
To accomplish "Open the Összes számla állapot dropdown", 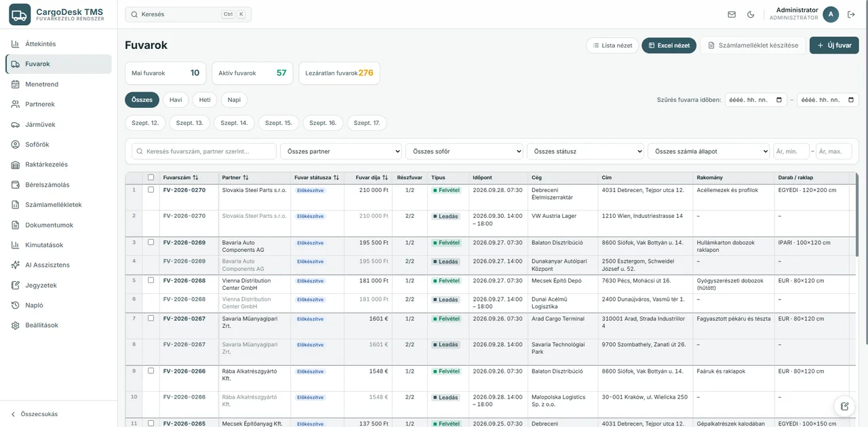I will tap(709, 151).
